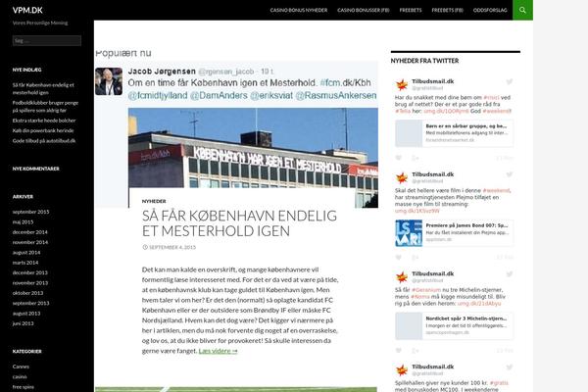
Task: Open the umg.dk/1KIvz9W link
Action: tap(417, 211)
